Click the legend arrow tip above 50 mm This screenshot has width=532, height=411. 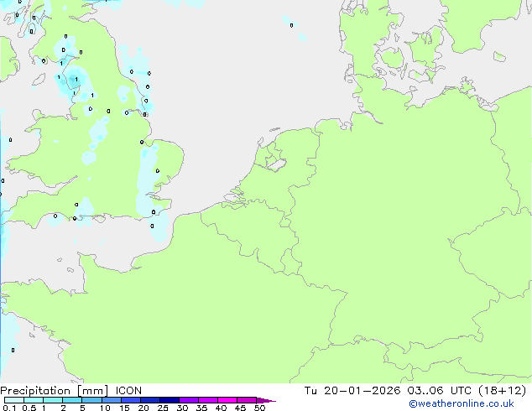(266, 400)
